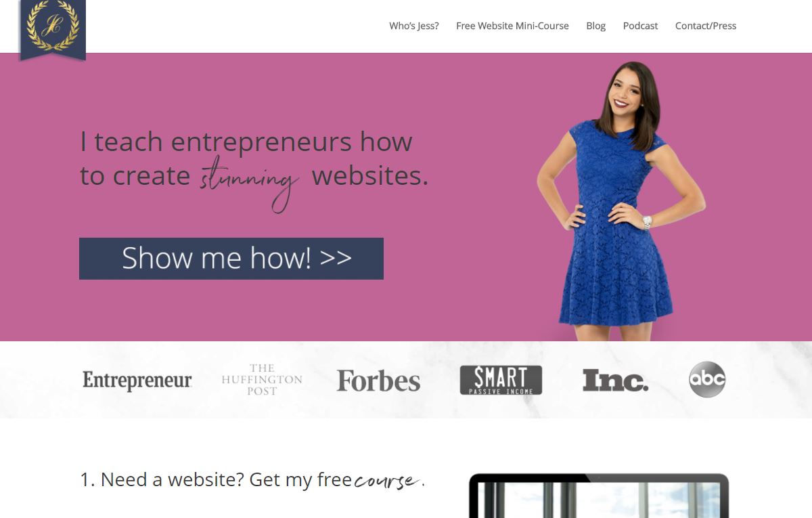812x518 pixels.
Task: Click the 'Need a website?' free course heading
Action: (x=252, y=479)
